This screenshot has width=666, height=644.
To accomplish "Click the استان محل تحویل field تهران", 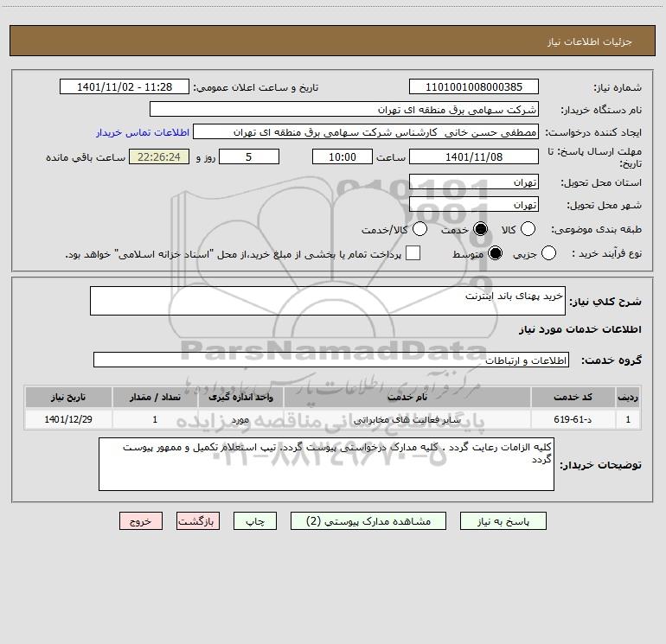I will (x=474, y=182).
